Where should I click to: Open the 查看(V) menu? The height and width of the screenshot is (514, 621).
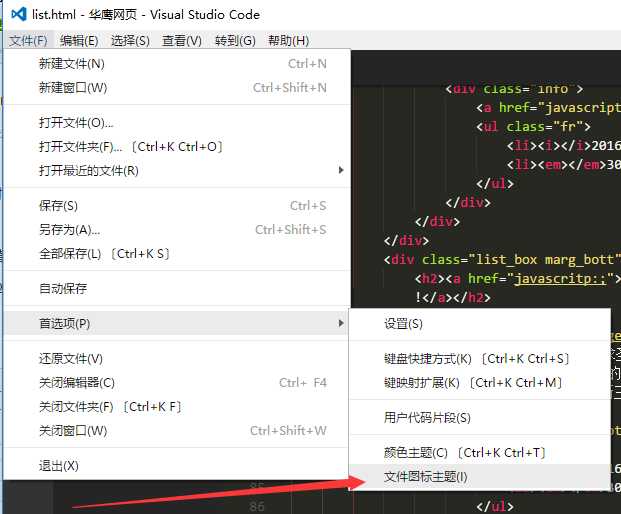(182, 40)
